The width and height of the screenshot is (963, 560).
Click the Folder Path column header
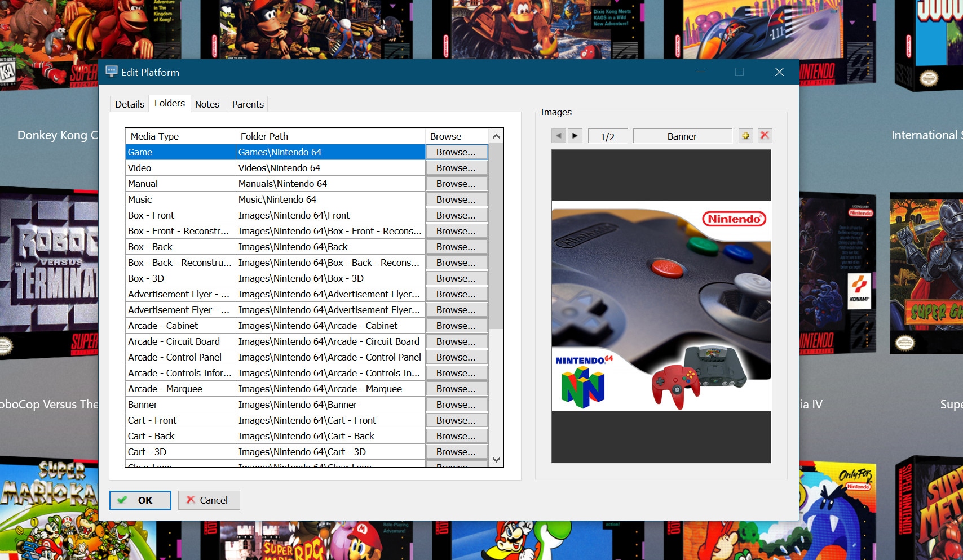pos(330,136)
